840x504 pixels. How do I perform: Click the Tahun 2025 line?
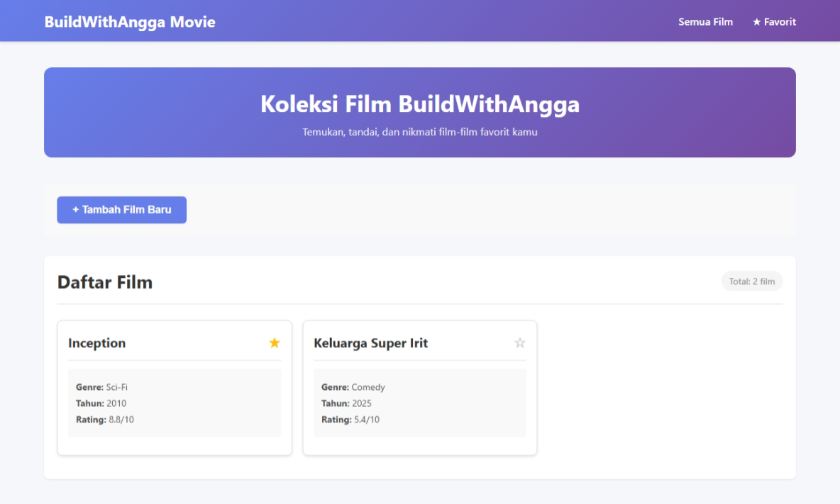(346, 403)
